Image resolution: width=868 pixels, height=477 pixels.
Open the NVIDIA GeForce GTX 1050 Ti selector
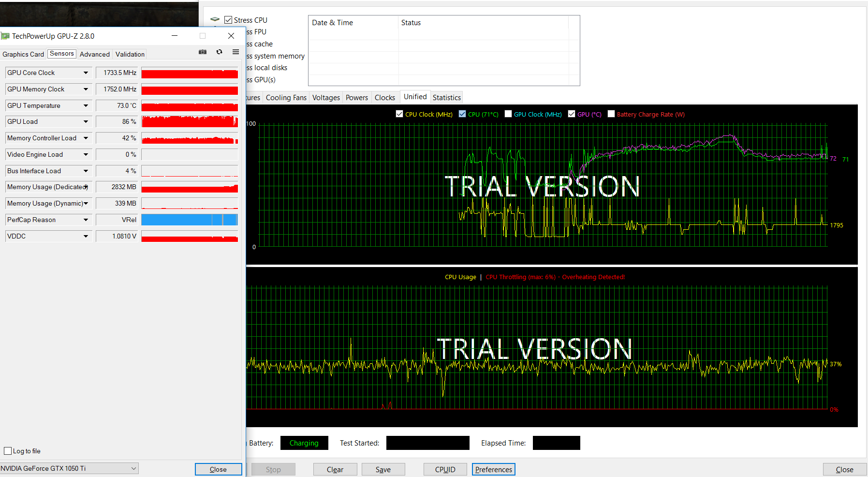69,468
